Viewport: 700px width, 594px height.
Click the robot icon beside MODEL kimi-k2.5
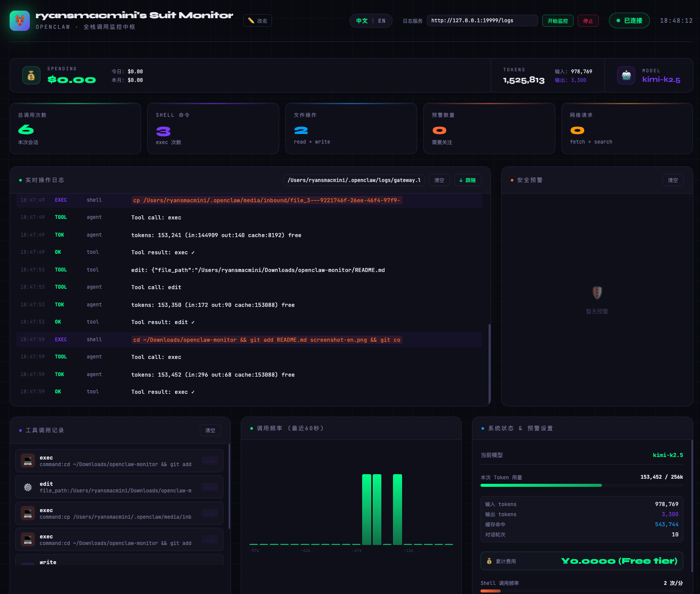[x=626, y=75]
